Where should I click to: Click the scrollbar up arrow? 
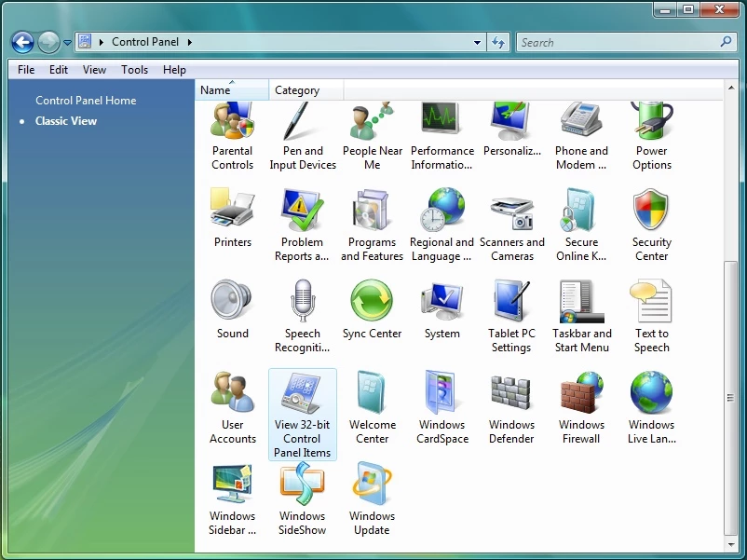tap(731, 88)
